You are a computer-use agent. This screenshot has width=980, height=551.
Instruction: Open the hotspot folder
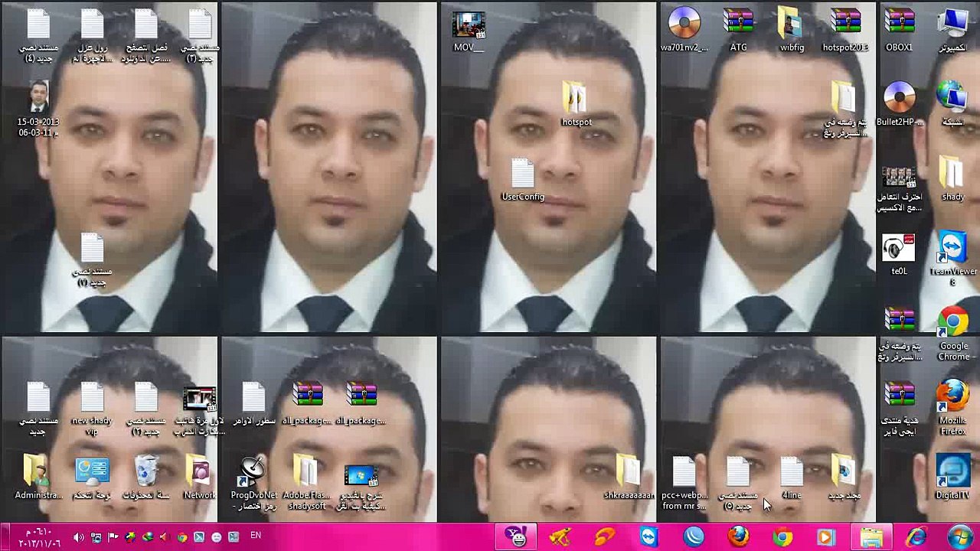(x=577, y=105)
